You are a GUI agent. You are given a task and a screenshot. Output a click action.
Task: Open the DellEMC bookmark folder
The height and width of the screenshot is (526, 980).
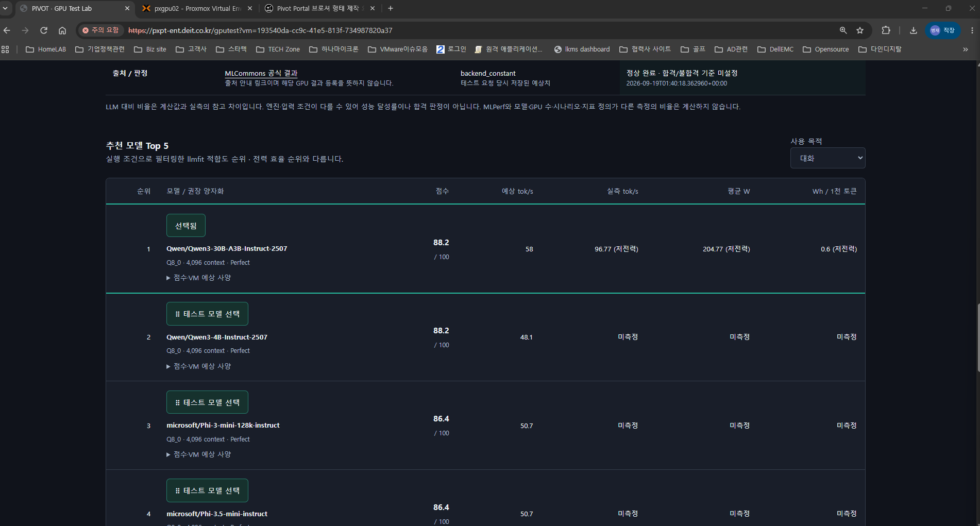pyautogui.click(x=775, y=49)
